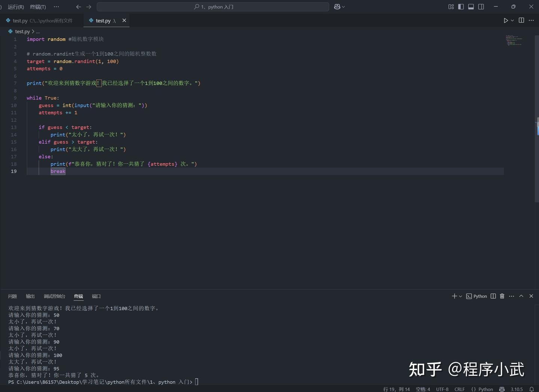Kill the active terminal with trash icon

tap(502, 296)
